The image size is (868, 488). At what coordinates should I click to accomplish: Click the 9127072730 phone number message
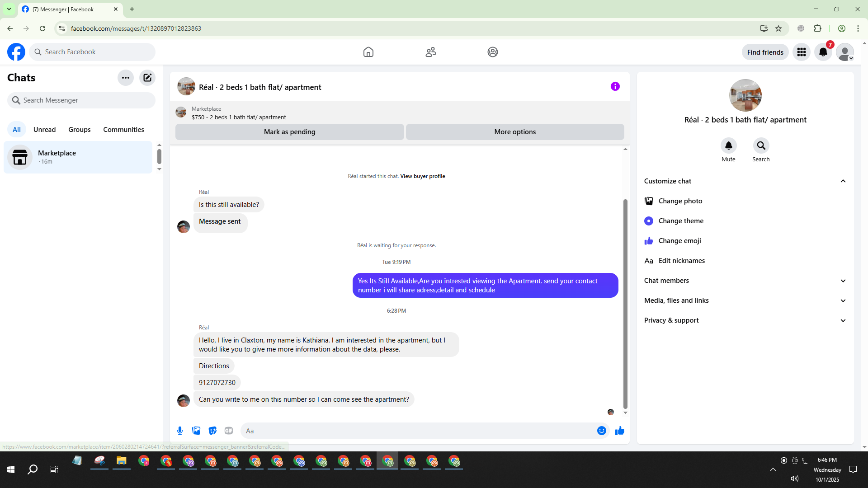[217, 383]
